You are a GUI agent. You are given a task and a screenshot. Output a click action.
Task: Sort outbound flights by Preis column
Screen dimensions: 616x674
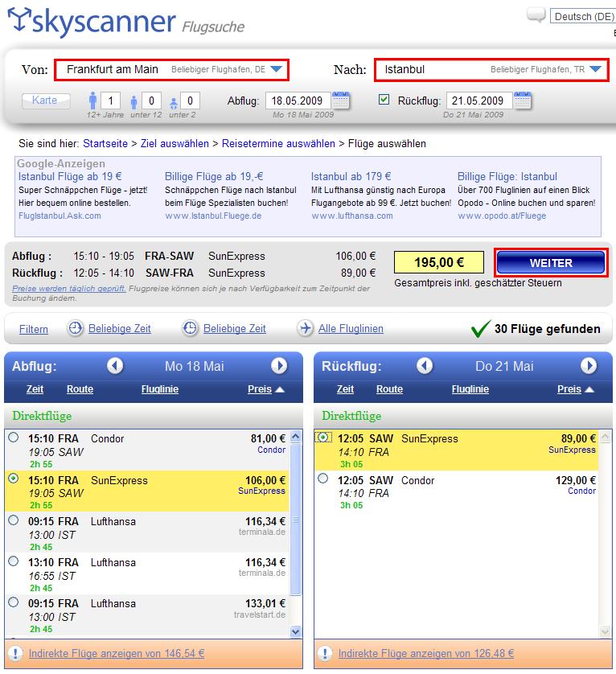tap(265, 389)
